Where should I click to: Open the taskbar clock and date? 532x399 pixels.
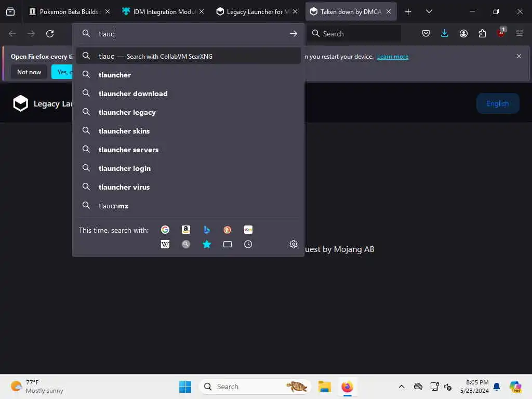pyautogui.click(x=474, y=387)
